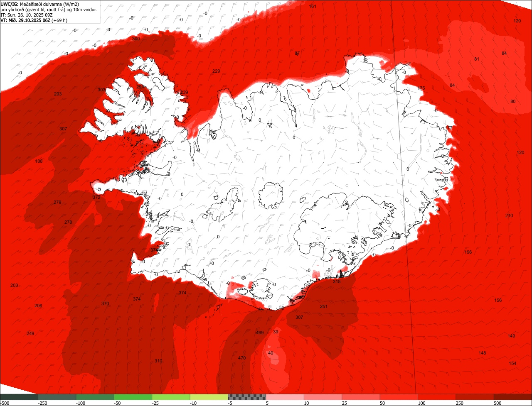This screenshot has width=532, height=406.
Task: Click the "VT: Mið. 29.10.2025 06Z (+69 h)" line
Action: (x=34, y=20)
